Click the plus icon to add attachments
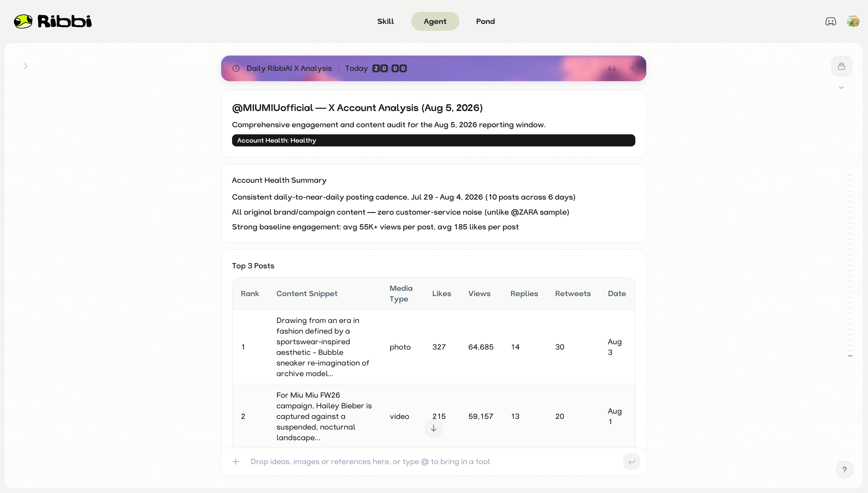The height and width of the screenshot is (493, 868). (236, 461)
